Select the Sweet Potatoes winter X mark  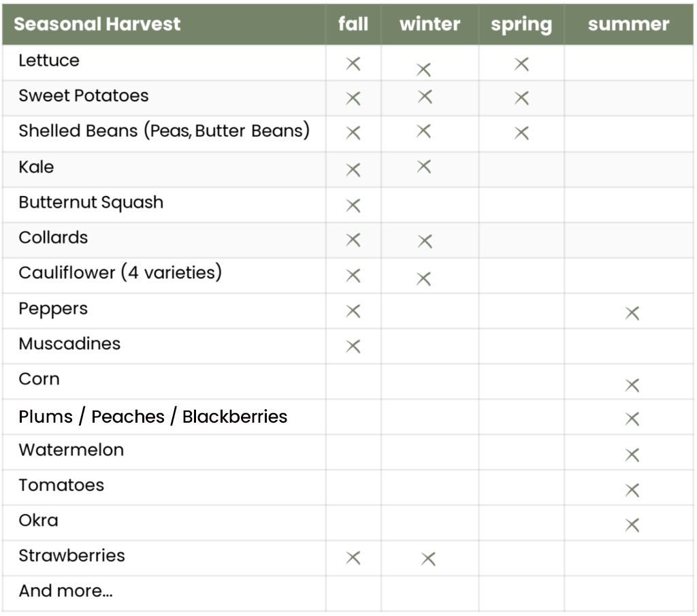coord(425,97)
